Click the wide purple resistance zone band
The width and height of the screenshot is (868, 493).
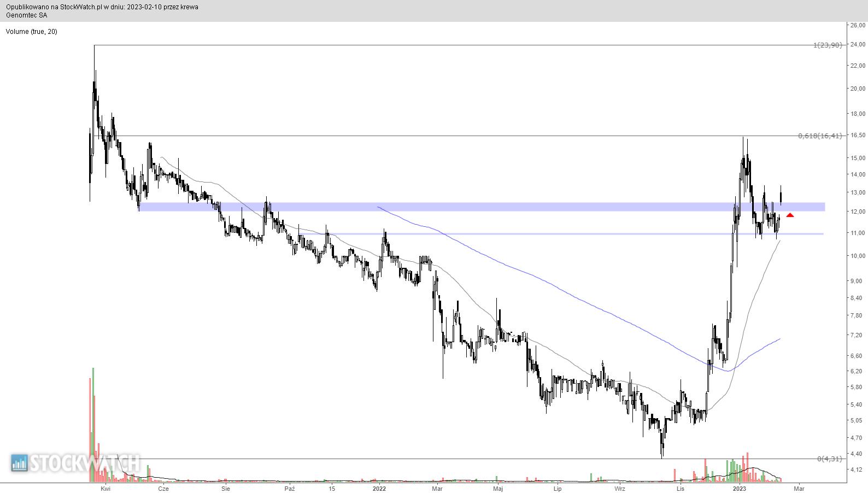pos(482,207)
